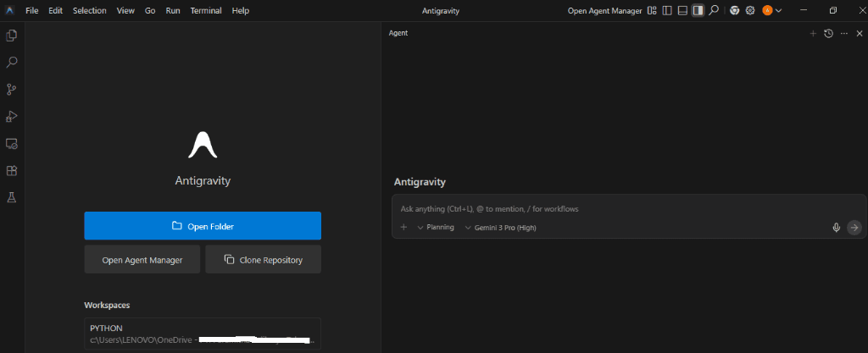Toggle the bottom panel visibility
This screenshot has width=868, height=353.
click(682, 10)
